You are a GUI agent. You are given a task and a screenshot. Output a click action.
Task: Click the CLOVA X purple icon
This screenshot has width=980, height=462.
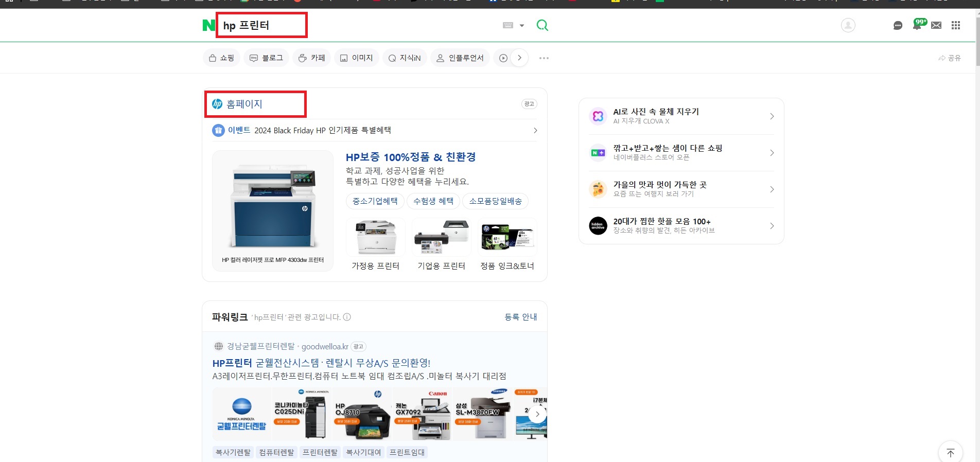click(x=598, y=116)
